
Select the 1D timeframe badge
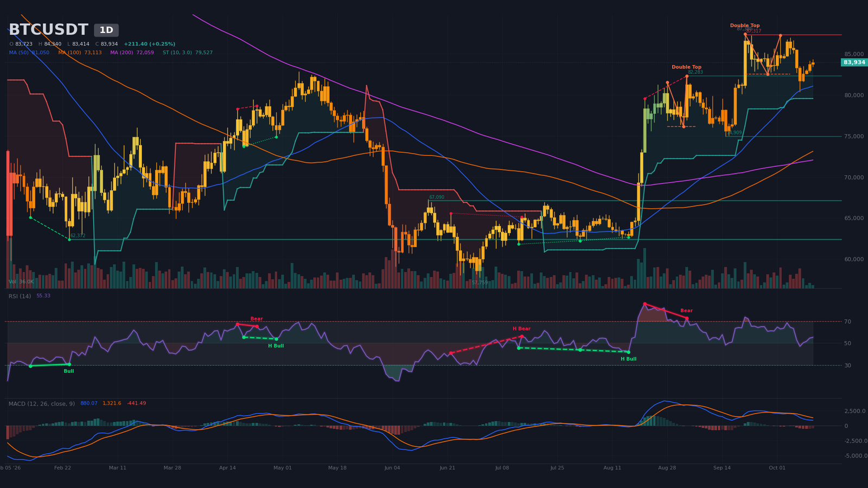click(x=106, y=30)
